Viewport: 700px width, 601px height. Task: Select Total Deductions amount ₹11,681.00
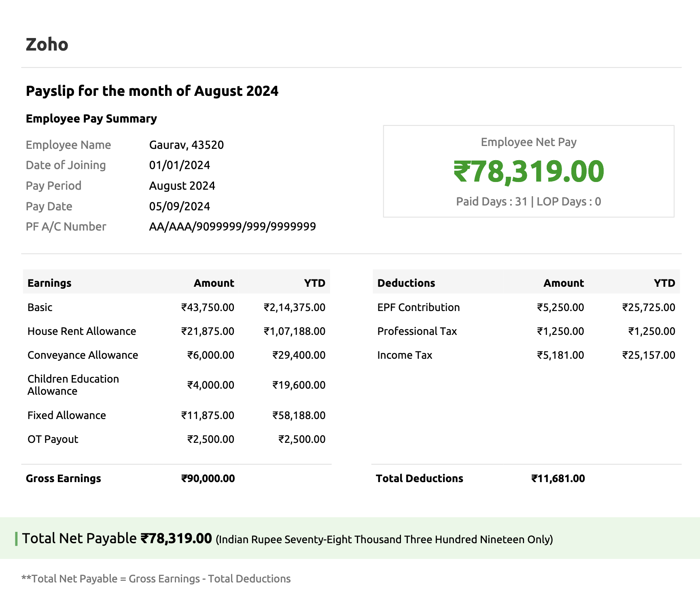558,478
